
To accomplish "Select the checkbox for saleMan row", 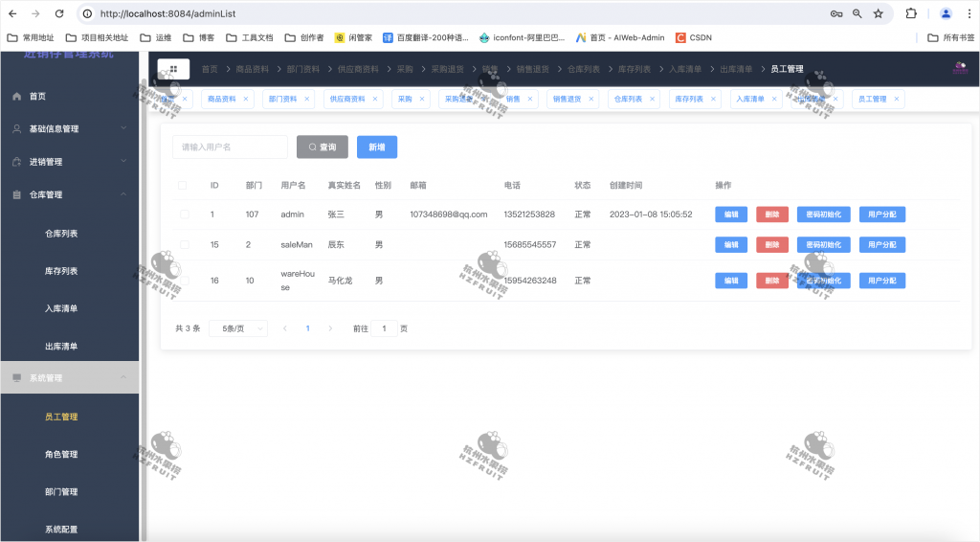I will pos(185,244).
